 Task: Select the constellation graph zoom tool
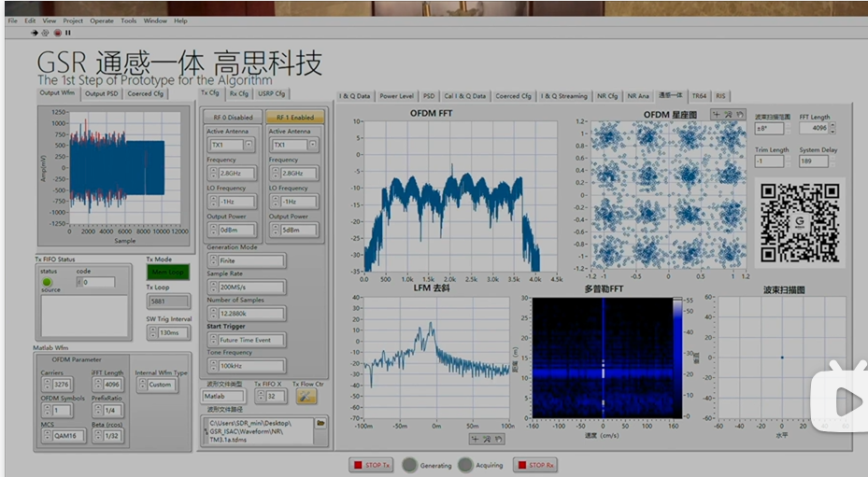[729, 115]
